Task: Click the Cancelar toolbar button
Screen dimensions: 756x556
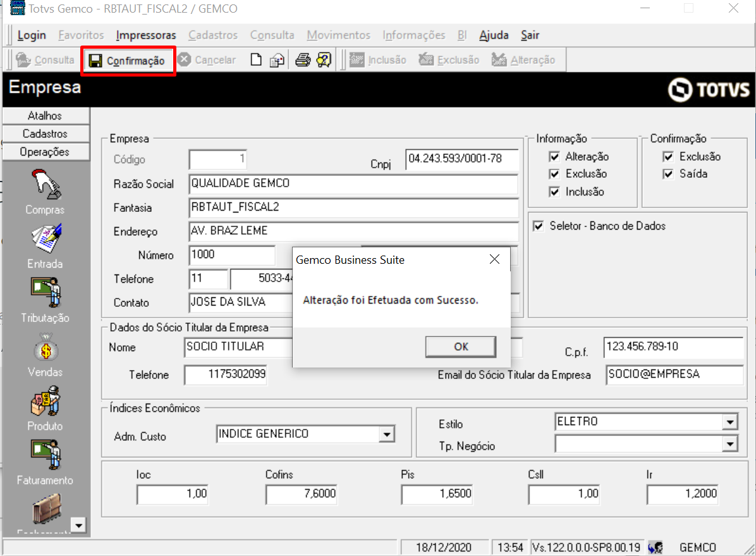Action: [206, 60]
